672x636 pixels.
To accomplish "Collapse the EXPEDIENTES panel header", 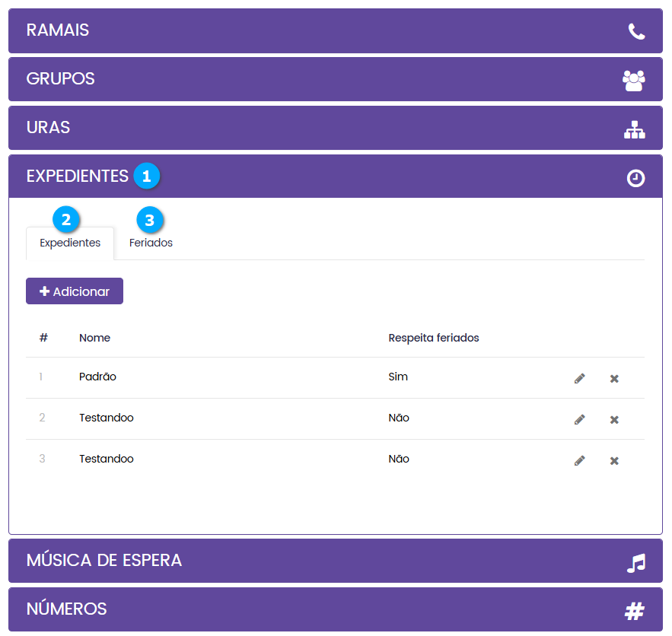I will tap(78, 176).
